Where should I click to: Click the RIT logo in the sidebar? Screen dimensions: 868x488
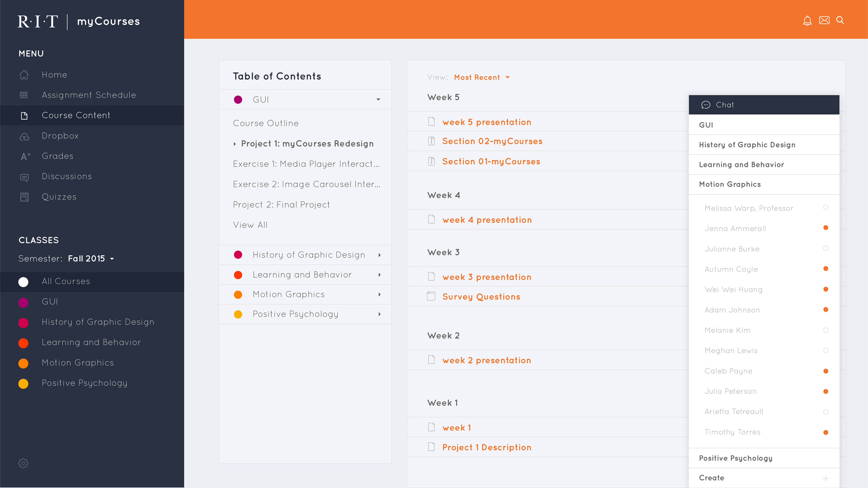coord(38,21)
